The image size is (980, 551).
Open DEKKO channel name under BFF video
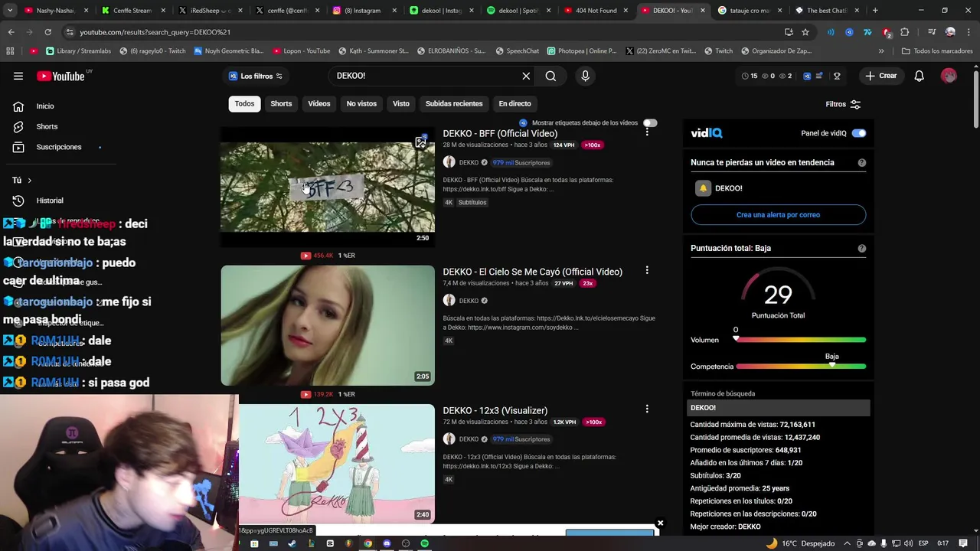[x=469, y=162]
